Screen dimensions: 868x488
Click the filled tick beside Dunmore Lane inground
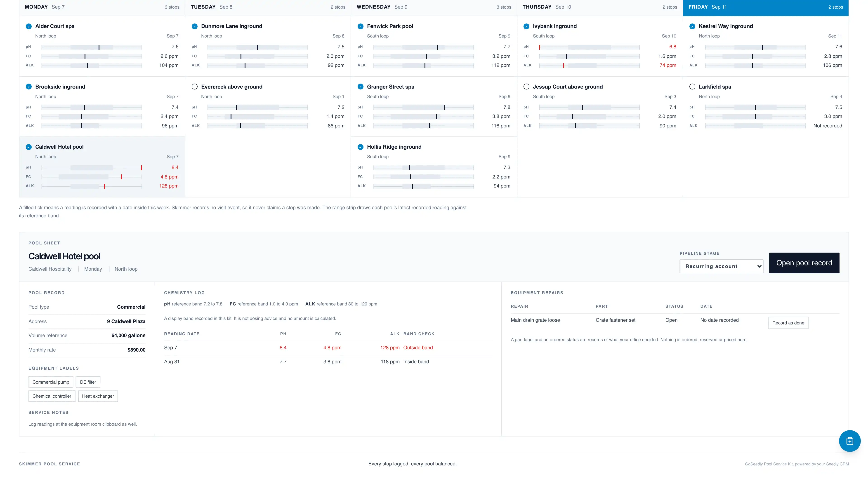click(x=194, y=26)
